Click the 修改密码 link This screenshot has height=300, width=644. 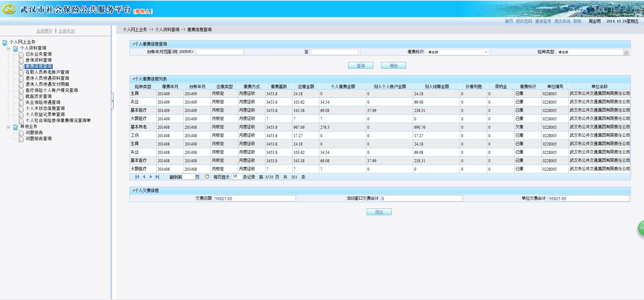click(524, 21)
